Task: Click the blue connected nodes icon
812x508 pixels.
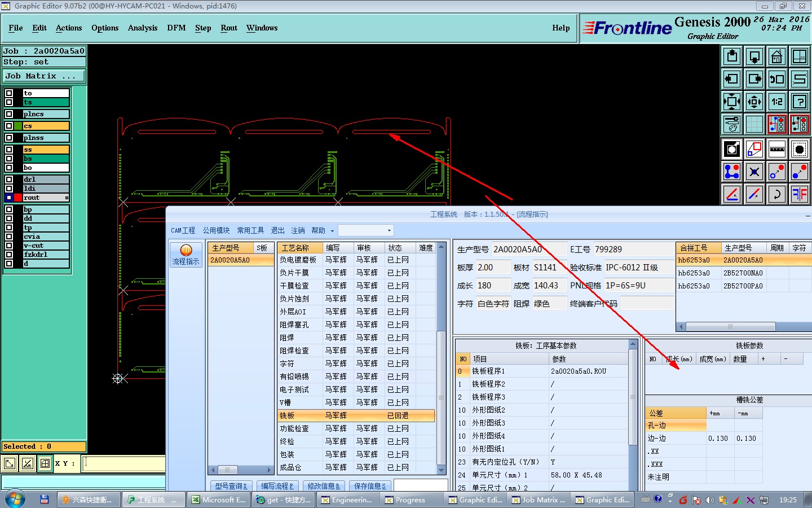Action: (732, 172)
